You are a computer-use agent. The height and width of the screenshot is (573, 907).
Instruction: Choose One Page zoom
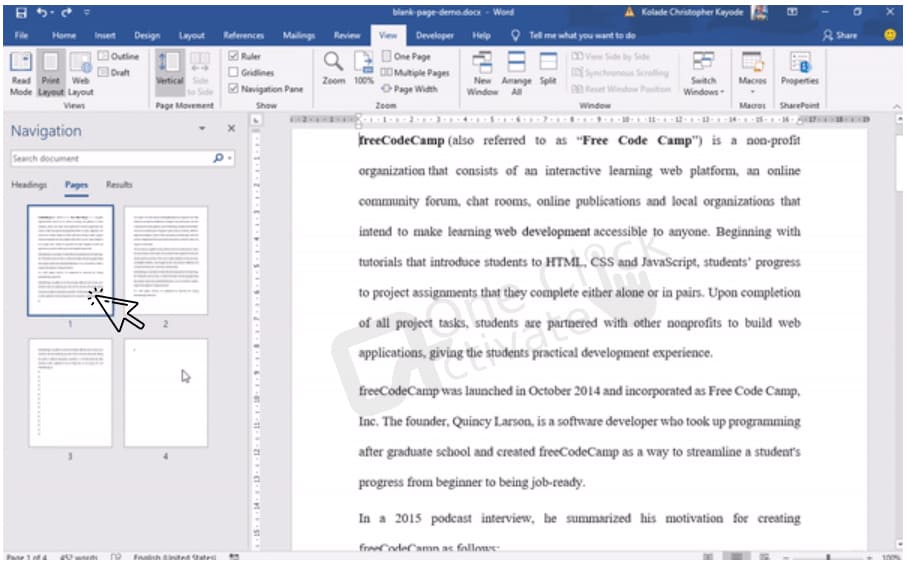pyautogui.click(x=406, y=56)
